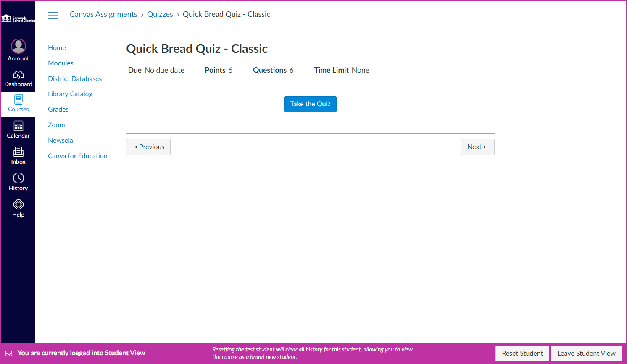Click the Student View glasses icon

pos(9,354)
